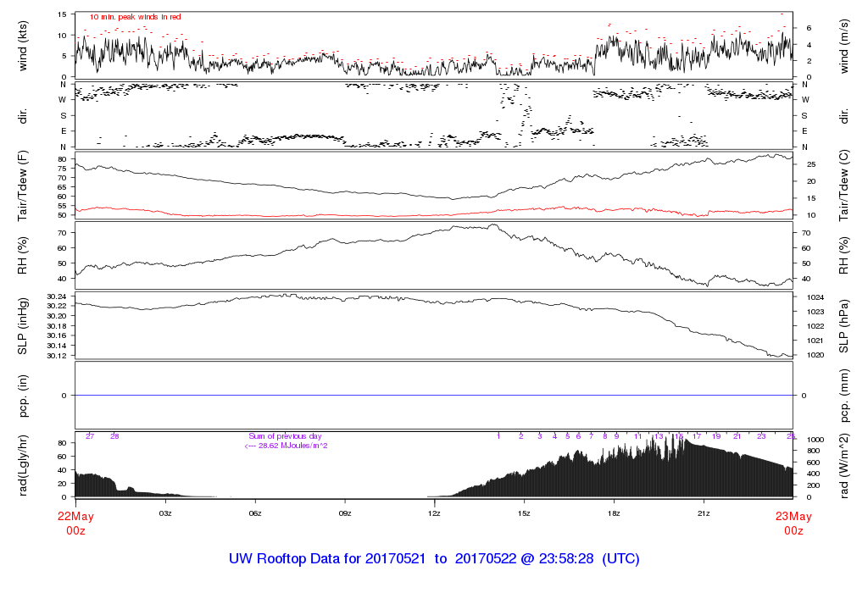Select the "30.16" pressure tick value
Image resolution: width=868 pixels, height=593 pixels.
[57, 335]
